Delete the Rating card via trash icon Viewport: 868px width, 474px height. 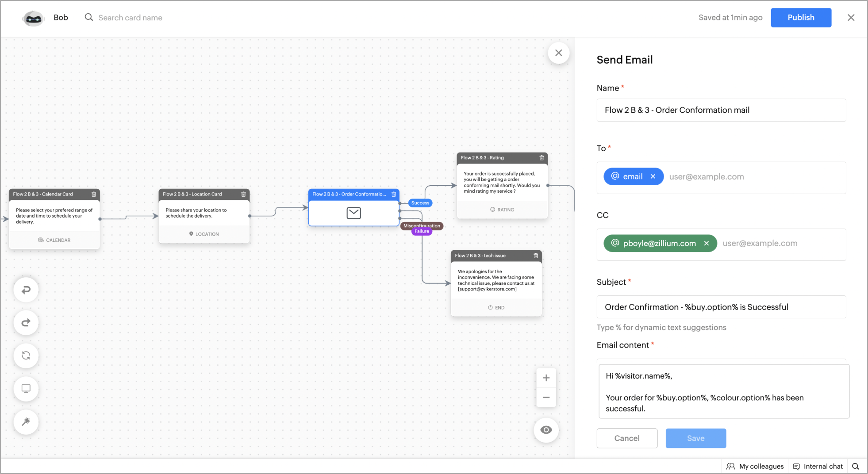[x=542, y=158]
